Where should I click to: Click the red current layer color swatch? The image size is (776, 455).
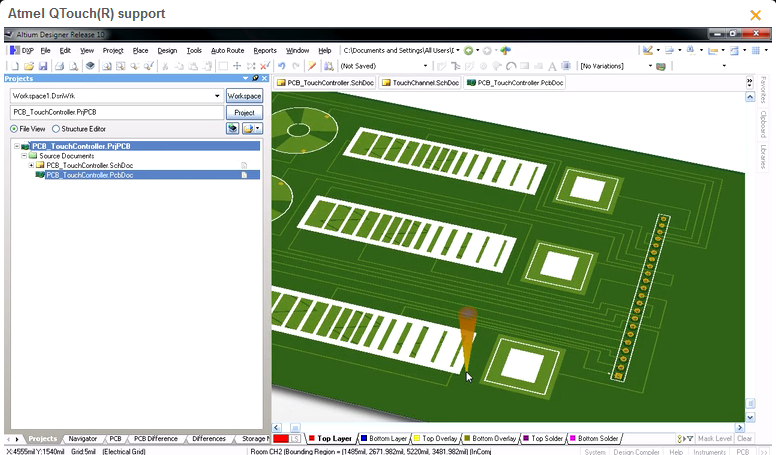pos(281,439)
